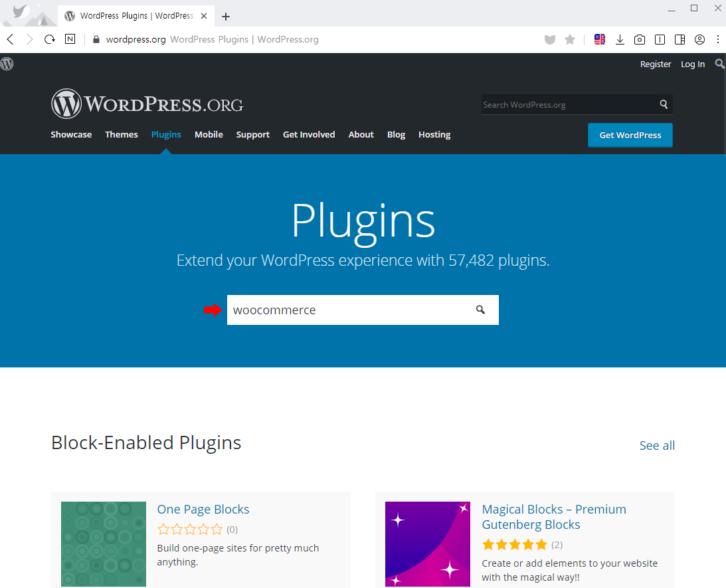Click the Block-Enabled Plugins heading
The image size is (726, 588).
click(x=146, y=442)
